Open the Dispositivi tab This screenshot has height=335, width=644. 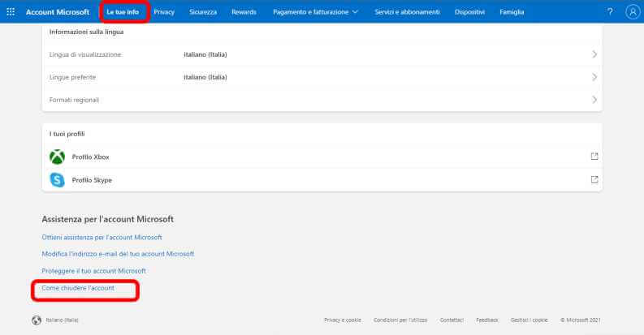470,12
